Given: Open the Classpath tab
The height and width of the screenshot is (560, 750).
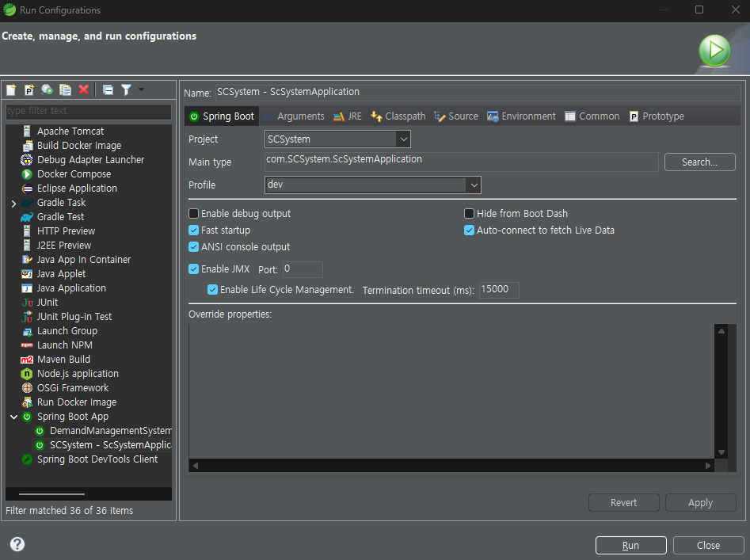Looking at the screenshot, I should pos(398,116).
